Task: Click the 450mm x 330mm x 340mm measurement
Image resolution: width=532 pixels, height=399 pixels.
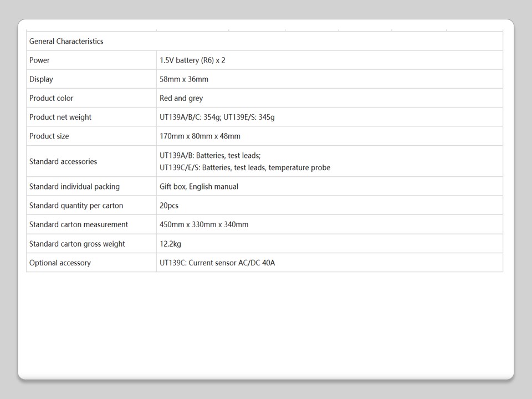Action: [204, 224]
